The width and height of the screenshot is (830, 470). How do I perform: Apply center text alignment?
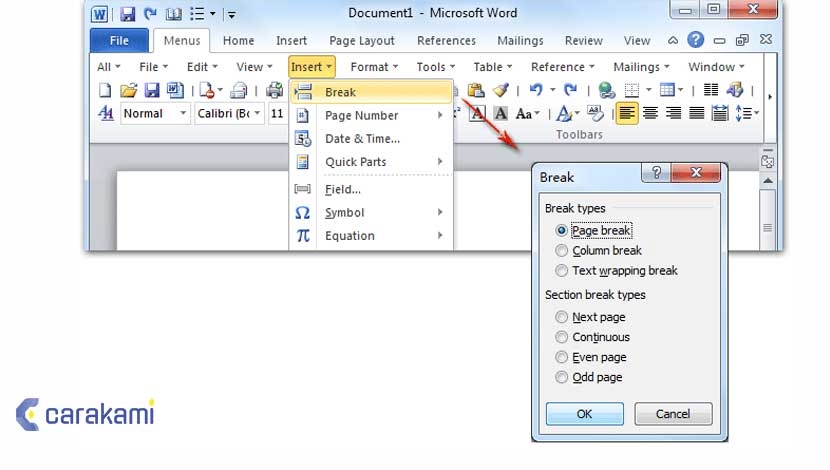point(651,114)
